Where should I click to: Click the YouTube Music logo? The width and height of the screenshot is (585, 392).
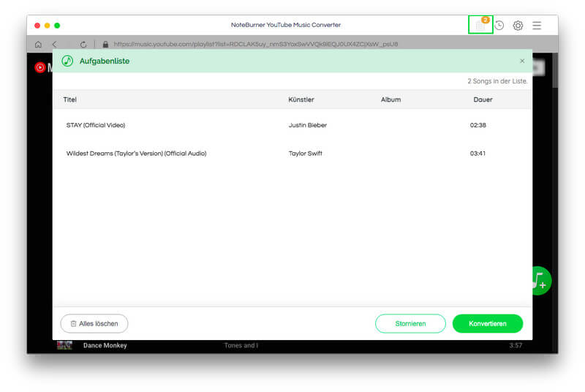40,67
